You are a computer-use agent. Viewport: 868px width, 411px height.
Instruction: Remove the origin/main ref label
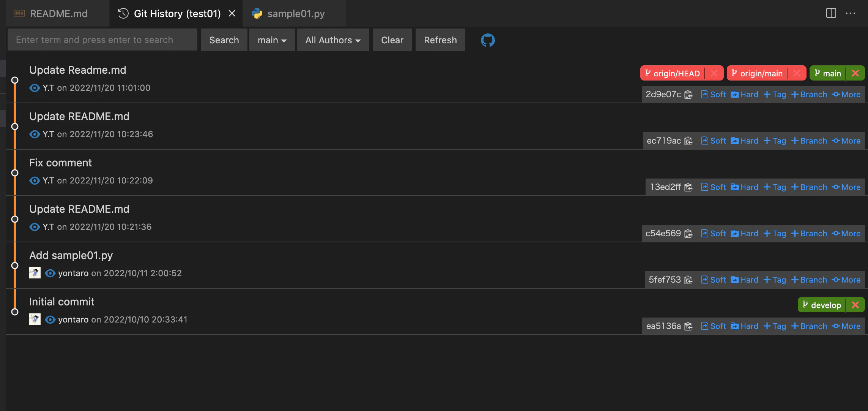[x=797, y=73]
